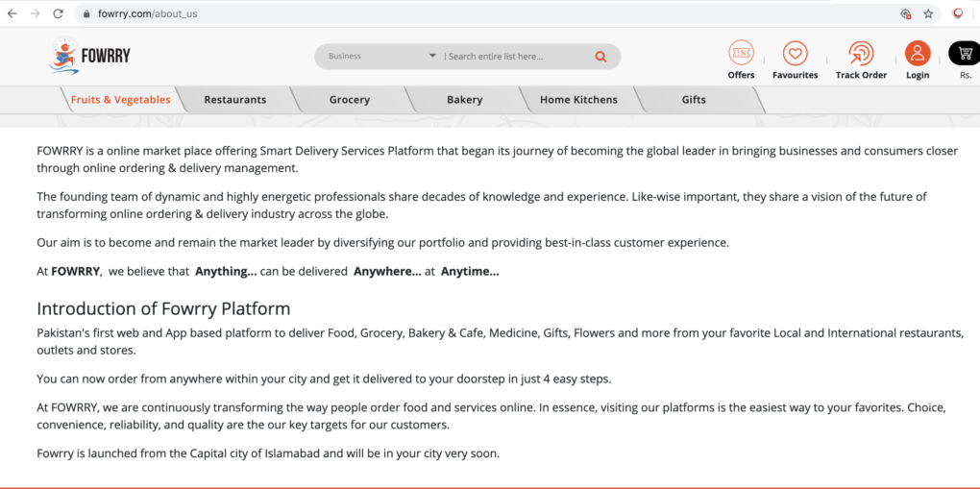Click the Login user icon
Viewport: 980px width, 489px height.
coord(918,53)
